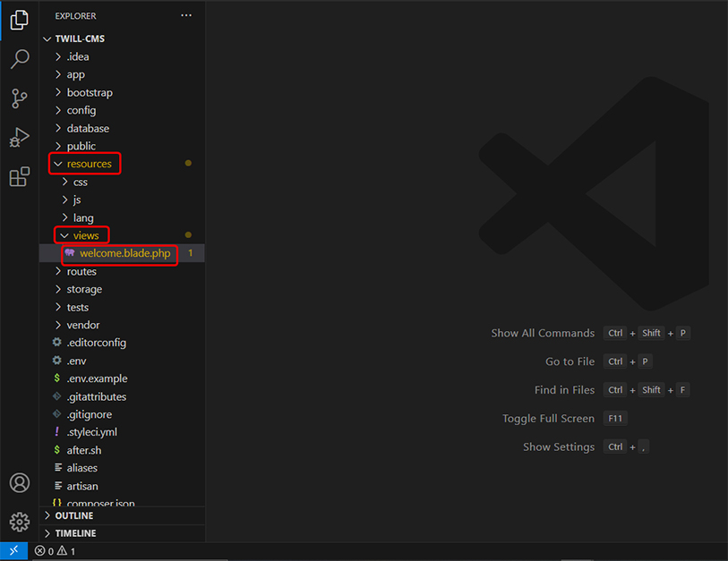Click the gear icon beside .editorconfig
The height and width of the screenshot is (561, 728).
[56, 343]
